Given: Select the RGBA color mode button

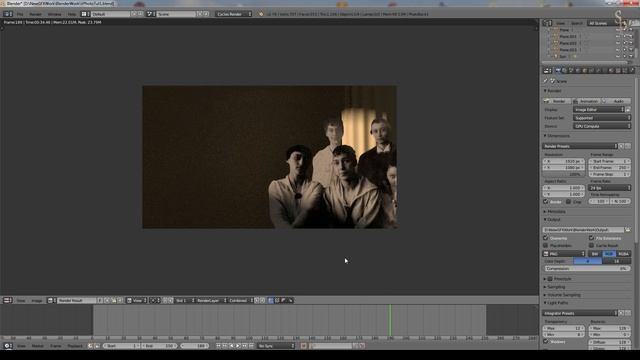Looking at the screenshot, I should [x=624, y=254].
